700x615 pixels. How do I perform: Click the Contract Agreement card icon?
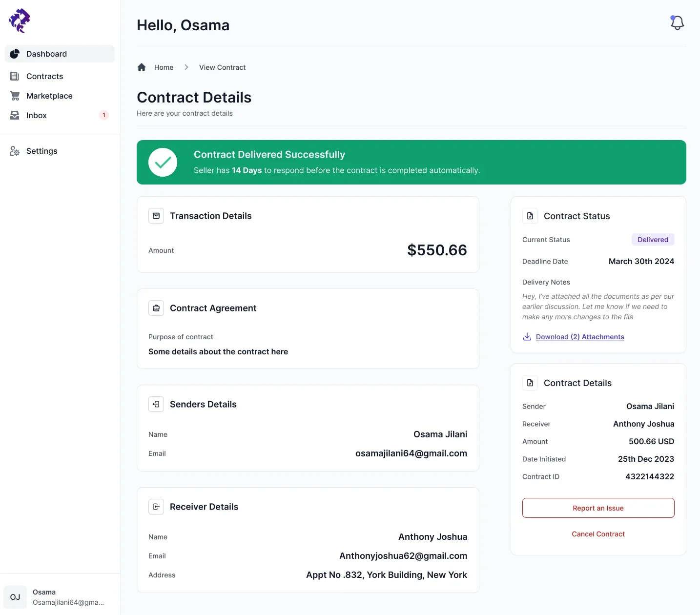tap(156, 308)
